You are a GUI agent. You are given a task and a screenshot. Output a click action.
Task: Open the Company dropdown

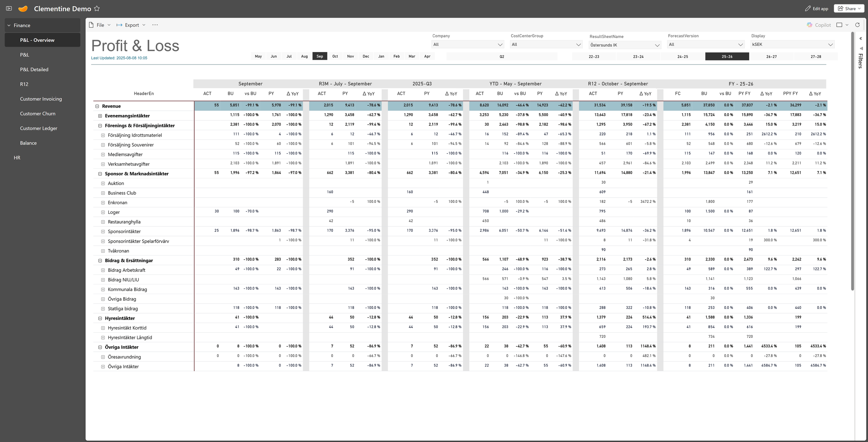tap(468, 44)
